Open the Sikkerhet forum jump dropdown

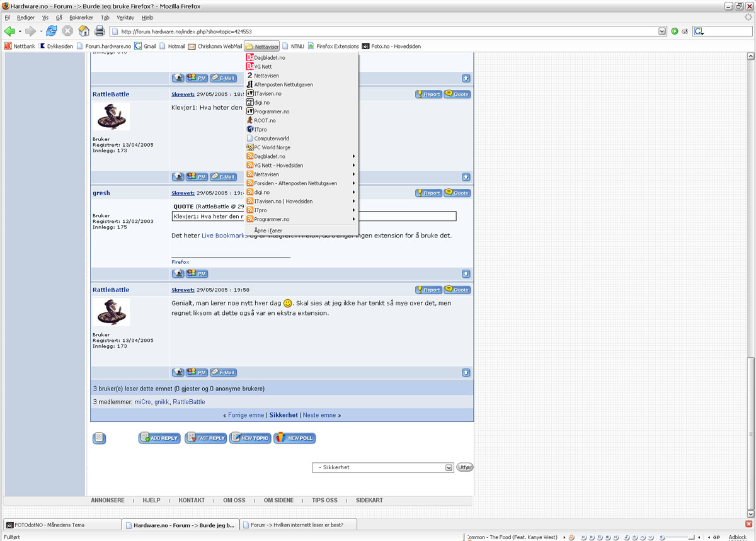click(x=383, y=467)
